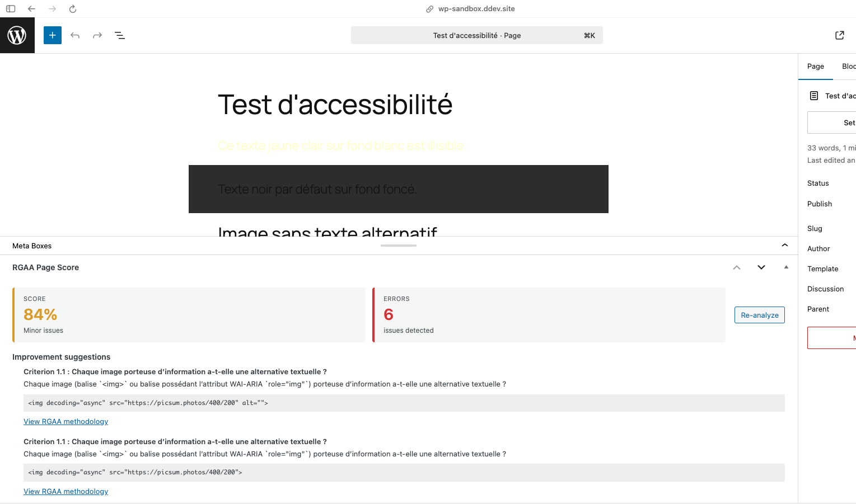Click the blue block inserter plus button
This screenshot has height=504, width=856.
(53, 35)
